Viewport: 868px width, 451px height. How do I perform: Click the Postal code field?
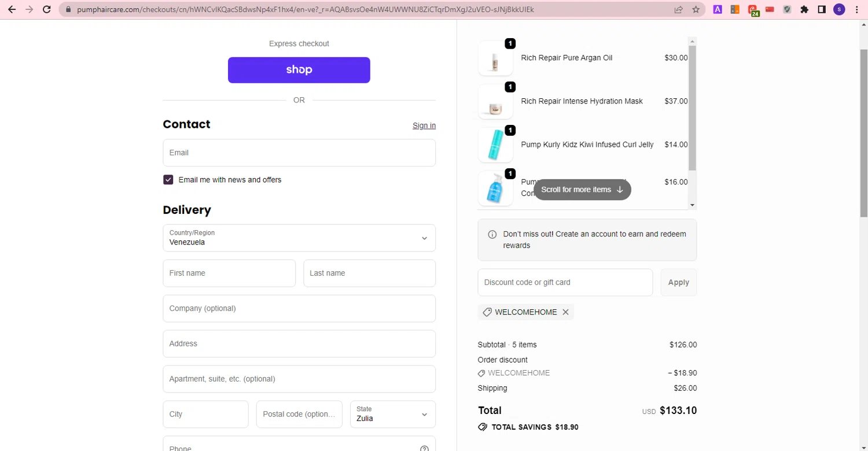(x=299, y=414)
